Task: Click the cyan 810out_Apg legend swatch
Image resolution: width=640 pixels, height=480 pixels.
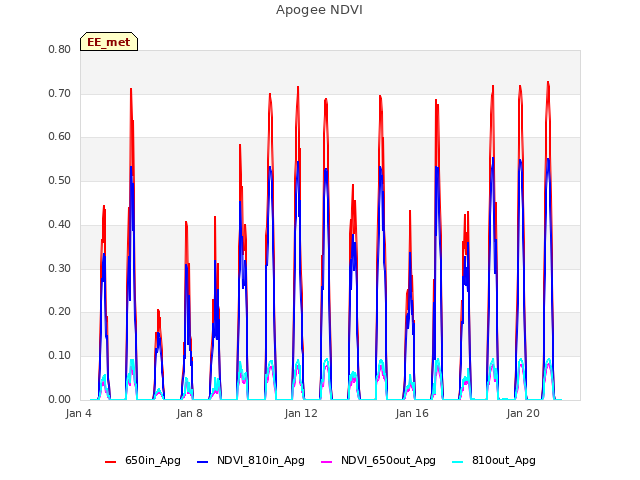Action: (458, 462)
